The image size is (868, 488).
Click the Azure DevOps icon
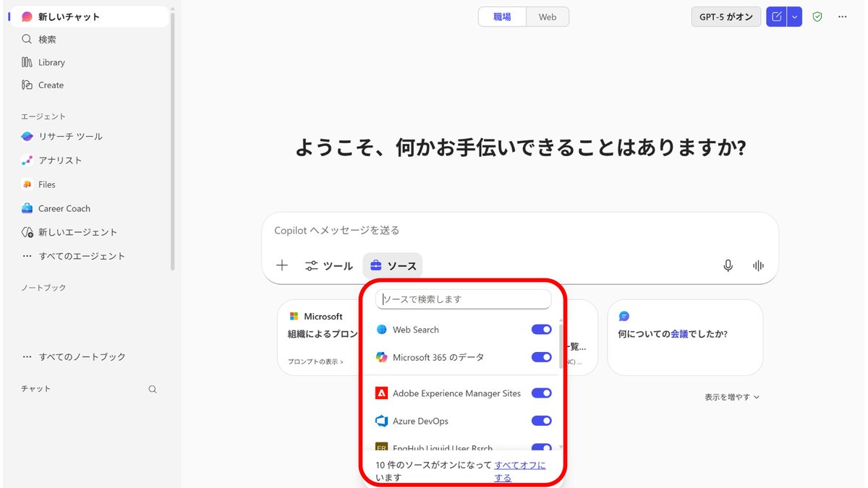(382, 421)
